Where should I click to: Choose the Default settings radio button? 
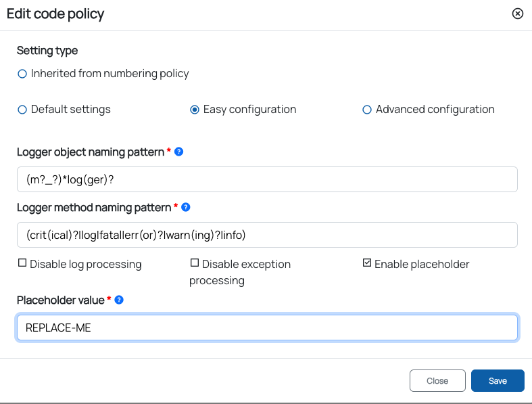click(22, 110)
